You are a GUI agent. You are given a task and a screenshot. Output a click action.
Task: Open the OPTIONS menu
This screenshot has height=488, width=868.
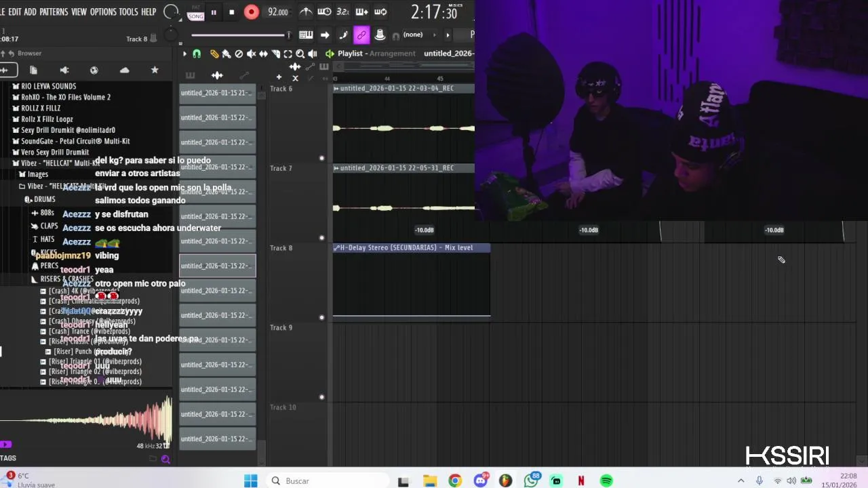[103, 12]
